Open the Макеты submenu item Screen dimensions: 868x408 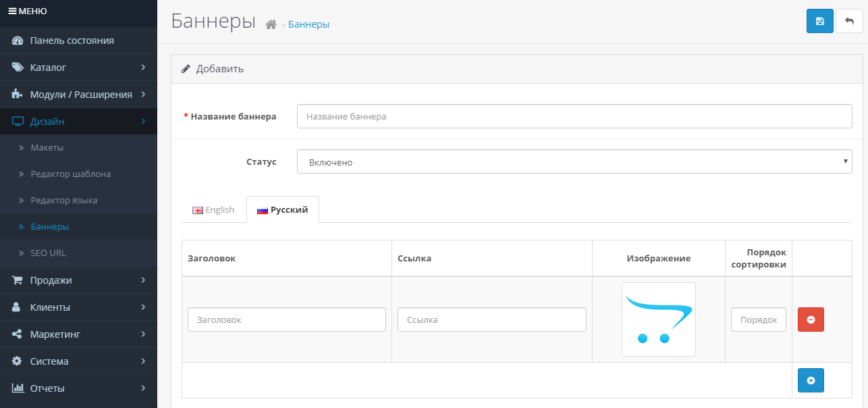point(47,148)
